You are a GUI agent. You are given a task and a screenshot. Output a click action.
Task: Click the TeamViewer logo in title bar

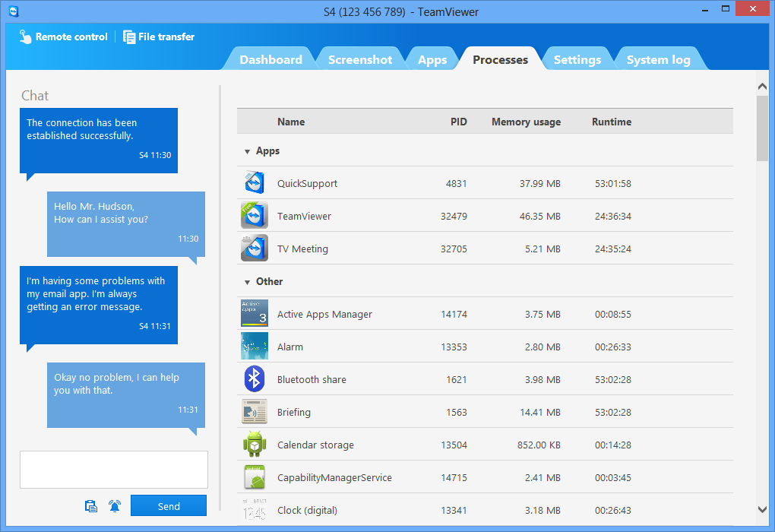pyautogui.click(x=14, y=11)
